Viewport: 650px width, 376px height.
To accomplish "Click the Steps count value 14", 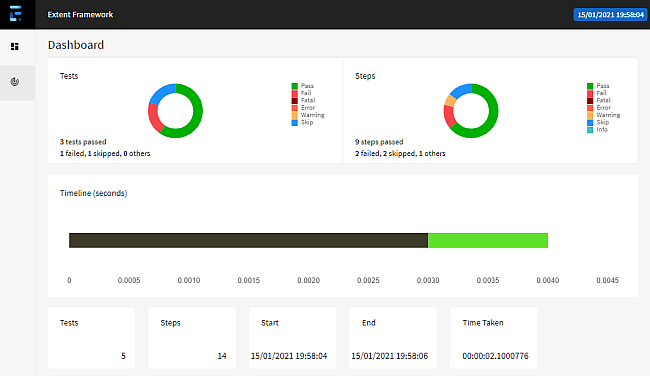I will pyautogui.click(x=222, y=356).
